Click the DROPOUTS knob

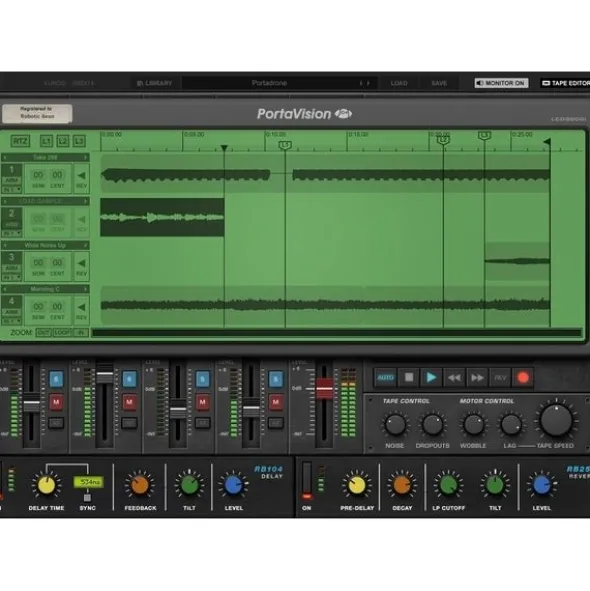point(432,425)
